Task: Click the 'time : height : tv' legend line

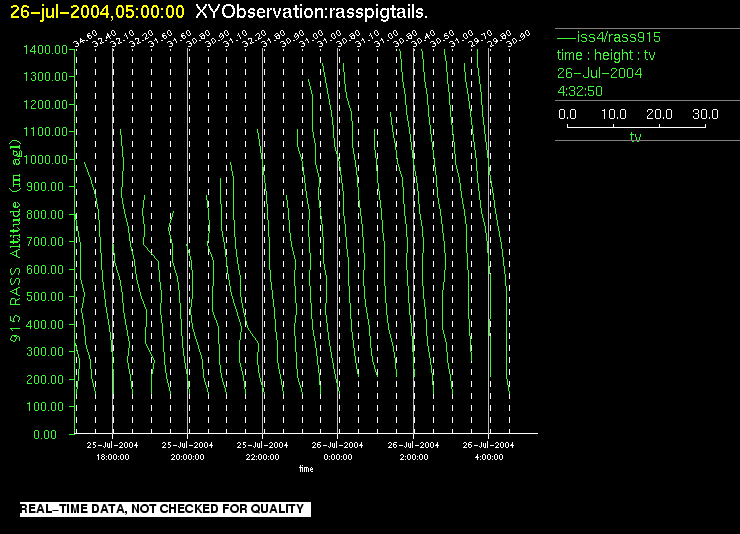Action: click(x=606, y=55)
